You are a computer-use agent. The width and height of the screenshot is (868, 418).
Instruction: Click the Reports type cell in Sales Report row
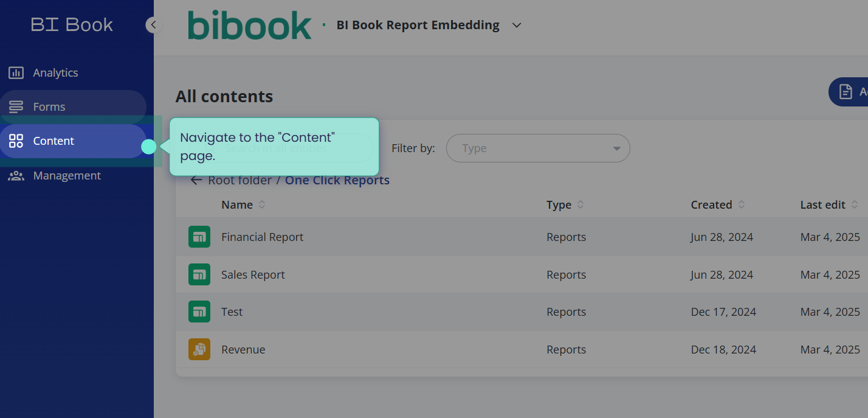coord(566,274)
